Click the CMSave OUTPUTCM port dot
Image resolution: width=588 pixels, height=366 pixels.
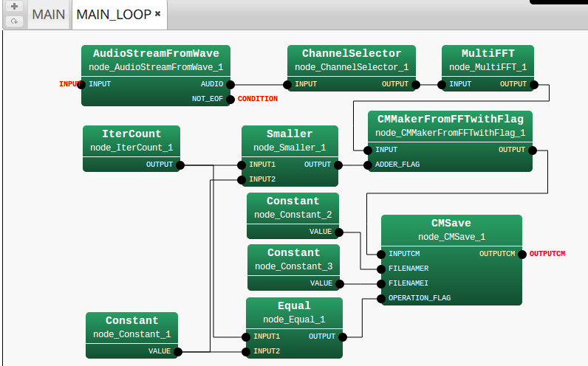click(x=522, y=254)
